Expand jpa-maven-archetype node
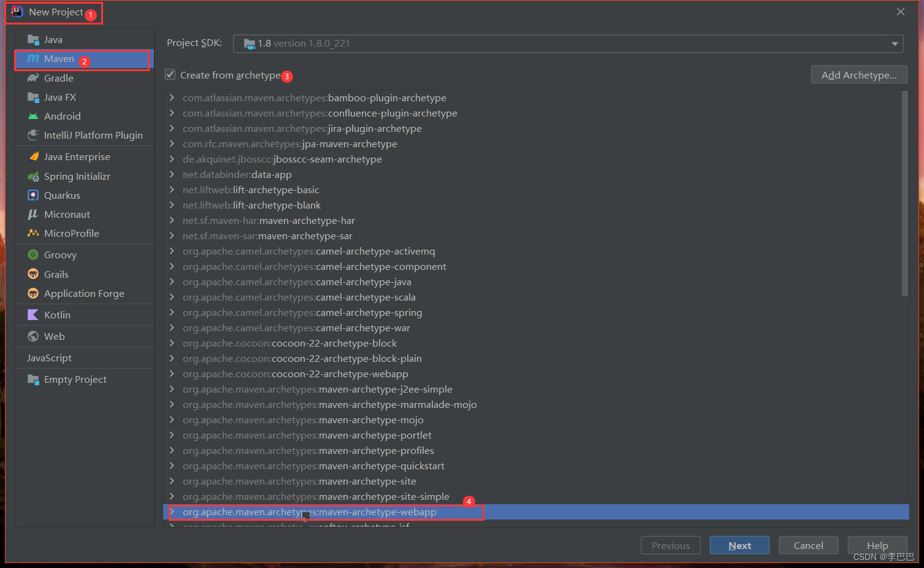924x568 pixels. click(x=172, y=144)
